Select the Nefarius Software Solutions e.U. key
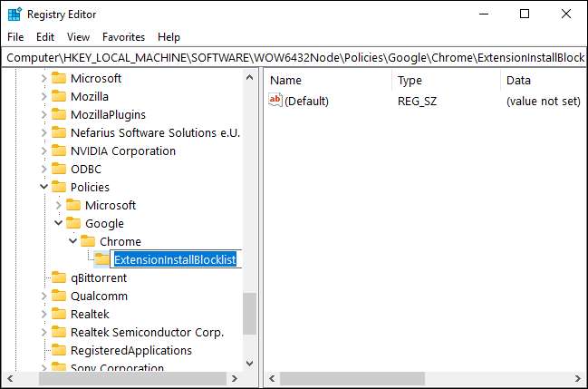The image size is (588, 389). 155,132
